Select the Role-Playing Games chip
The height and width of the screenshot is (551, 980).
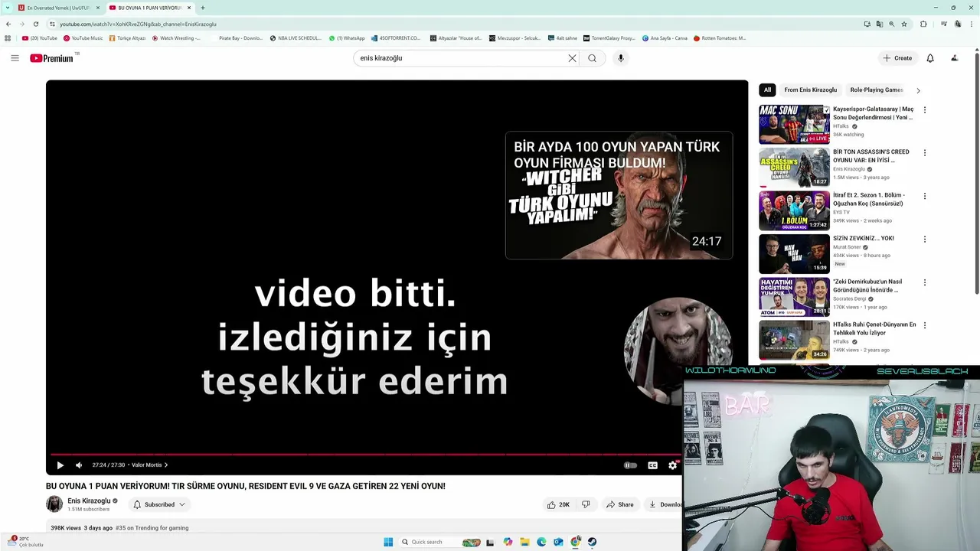pyautogui.click(x=877, y=90)
